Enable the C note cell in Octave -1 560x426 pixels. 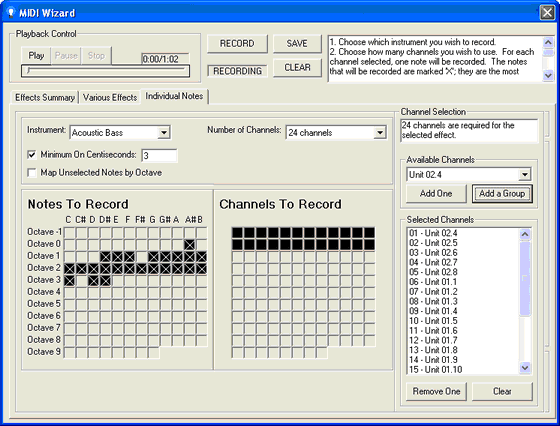tap(69, 232)
